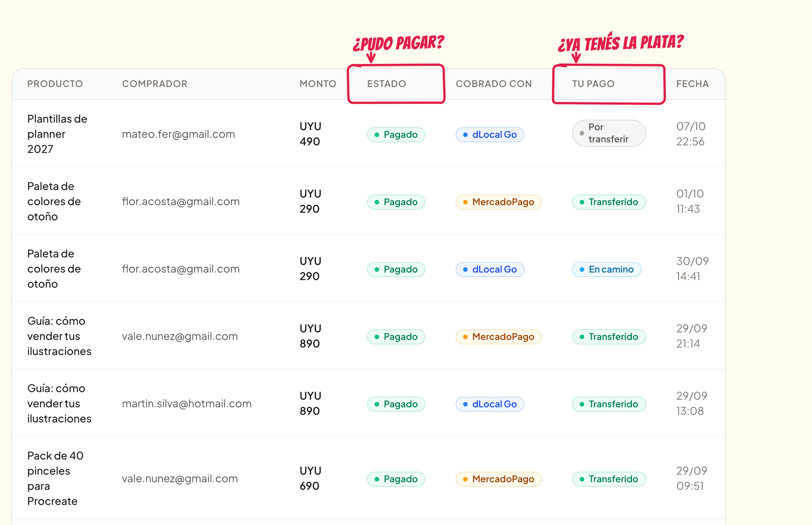Click the Pagado badge dated 30/09 14:41
Screen dimensions: 812x525
396,270
